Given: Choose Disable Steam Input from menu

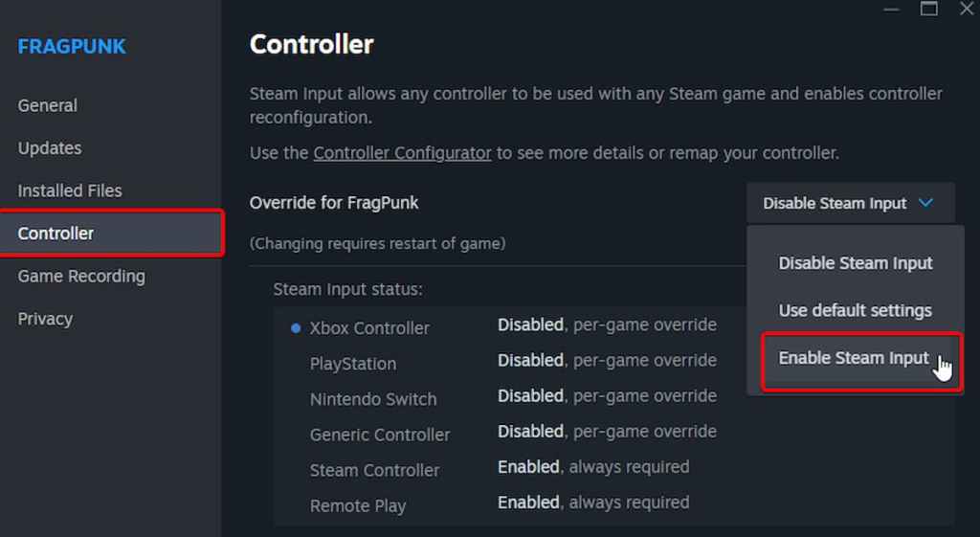Looking at the screenshot, I should 855,263.
